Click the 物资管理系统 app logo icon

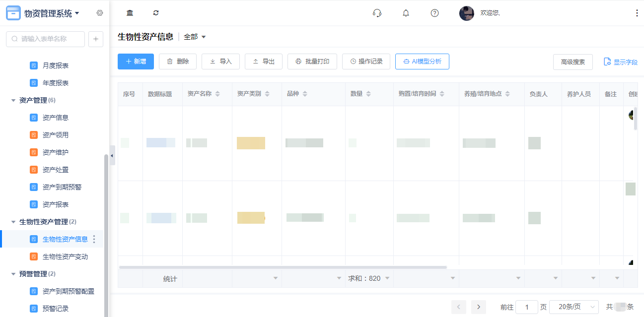click(13, 13)
